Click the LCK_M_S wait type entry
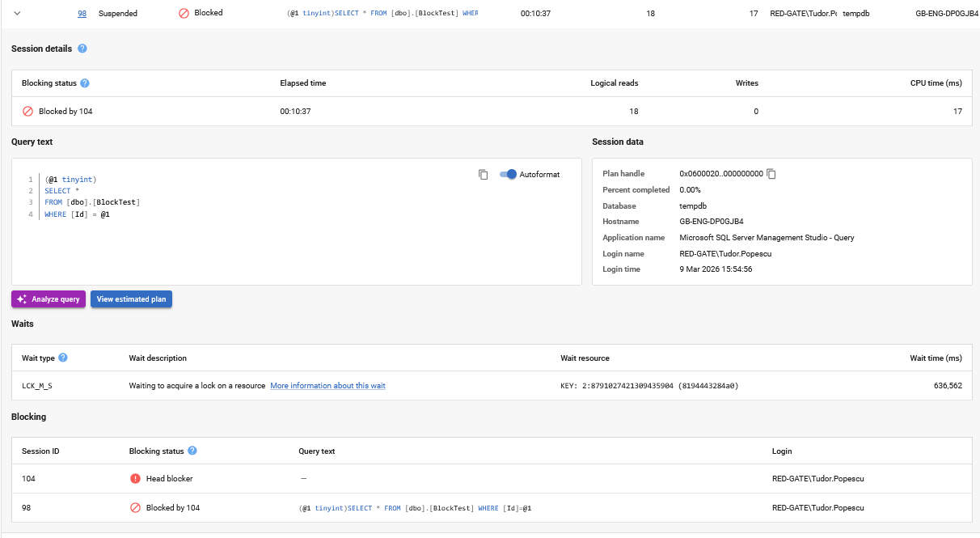This screenshot has width=980, height=538. [x=37, y=386]
